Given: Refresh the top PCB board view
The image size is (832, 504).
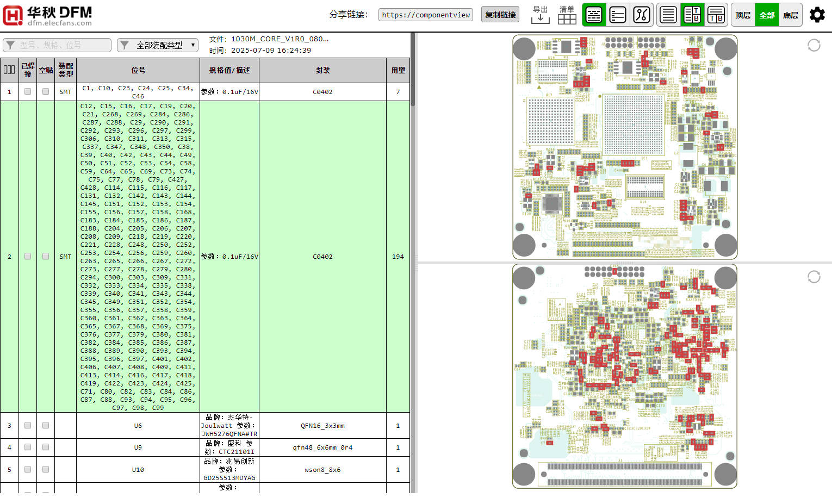Looking at the screenshot, I should click(x=814, y=45).
